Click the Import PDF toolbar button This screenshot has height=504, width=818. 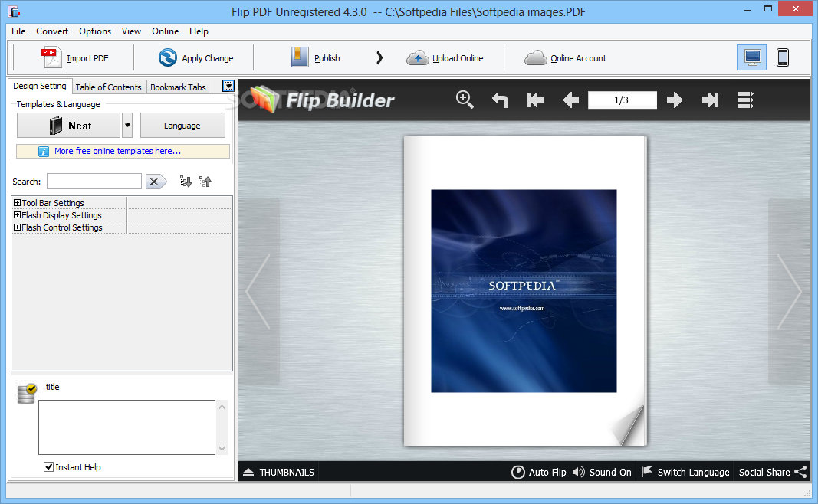pos(75,58)
